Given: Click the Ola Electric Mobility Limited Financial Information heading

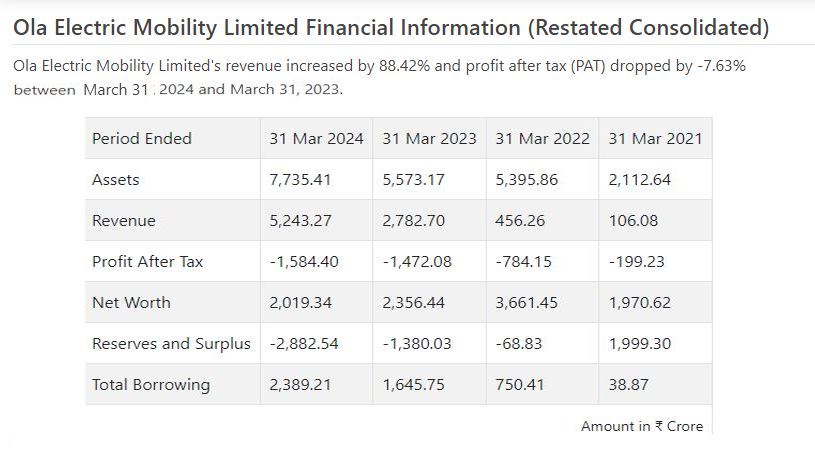Looking at the screenshot, I should (391, 27).
